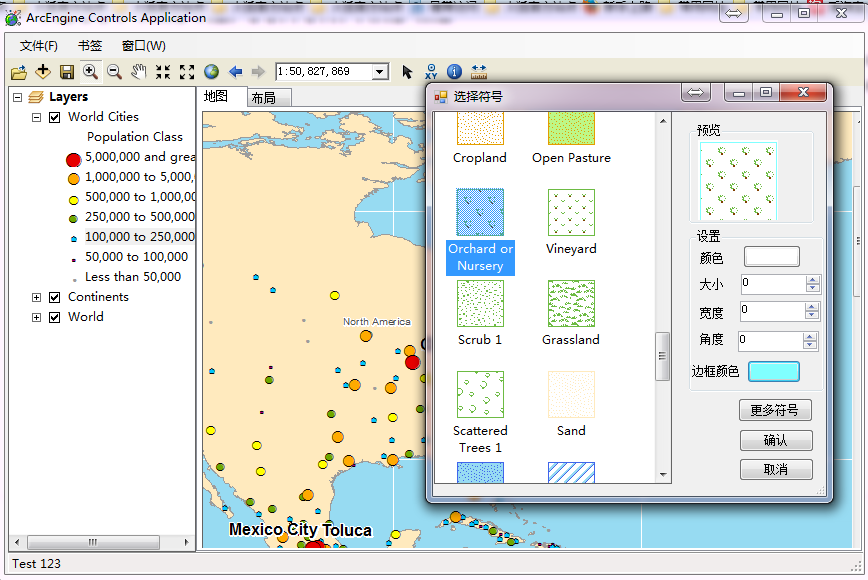Image resolution: width=868 pixels, height=580 pixels.
Task: Click the Fixed Zoom Out arrows icon
Action: click(x=187, y=71)
